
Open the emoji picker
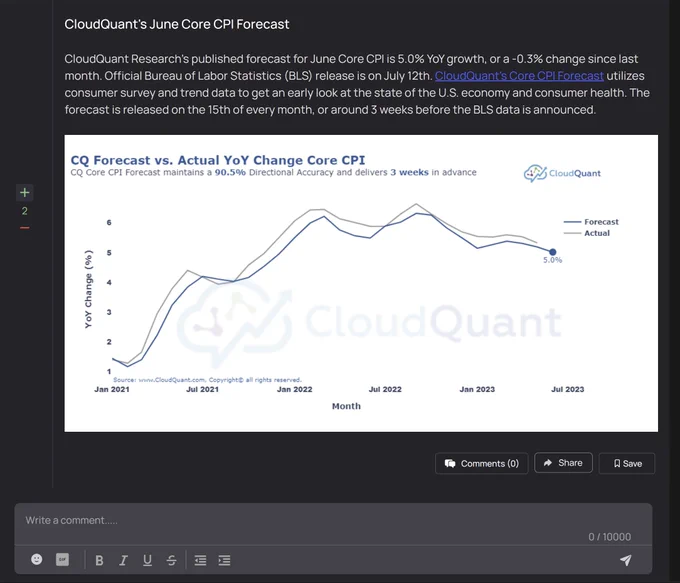37,559
